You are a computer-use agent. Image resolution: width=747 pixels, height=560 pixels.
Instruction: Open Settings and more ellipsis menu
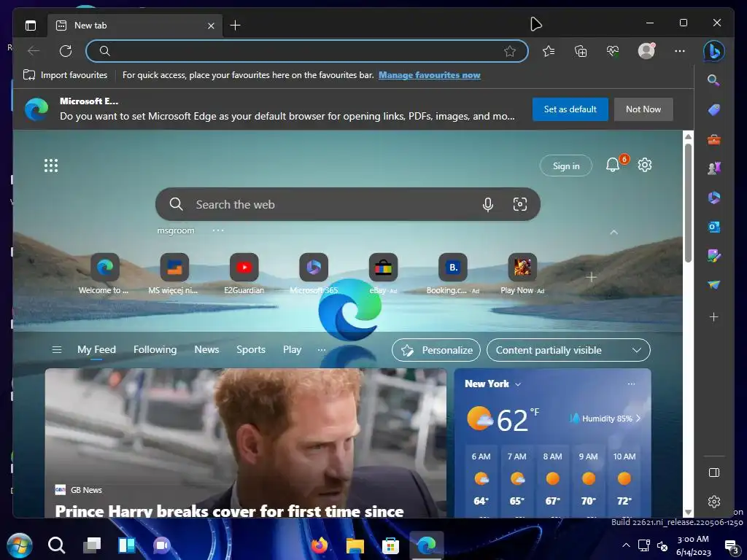click(x=680, y=51)
